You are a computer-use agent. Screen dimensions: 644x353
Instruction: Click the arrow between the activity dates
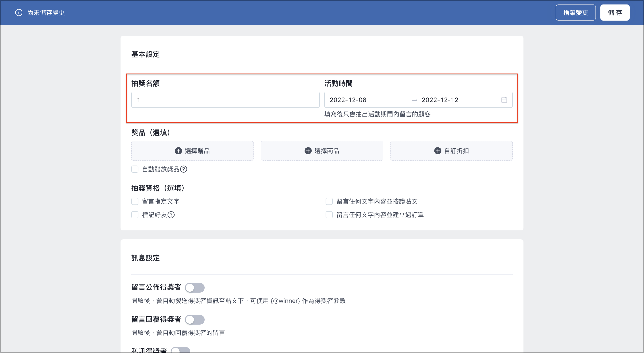[x=414, y=100]
